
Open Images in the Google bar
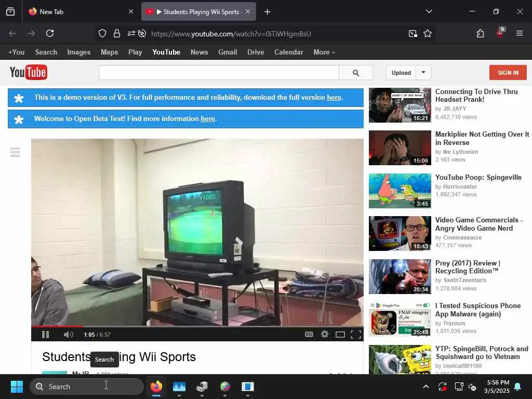[x=79, y=52]
